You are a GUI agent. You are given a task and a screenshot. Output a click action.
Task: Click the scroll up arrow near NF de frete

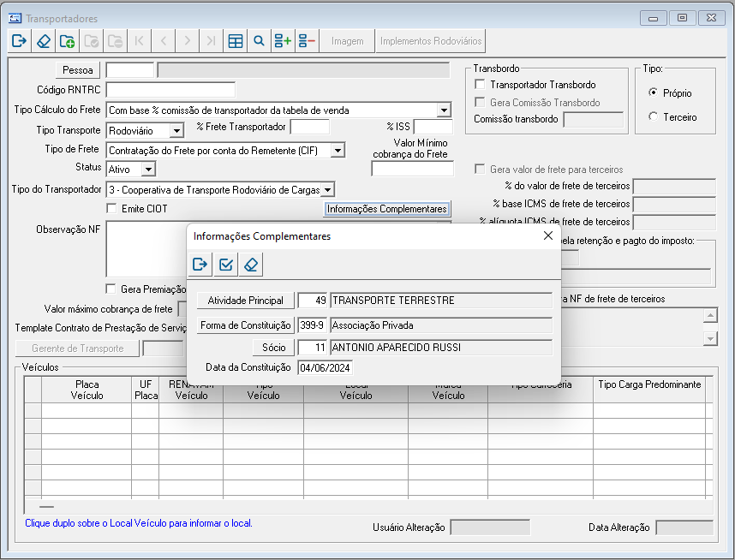(x=710, y=315)
